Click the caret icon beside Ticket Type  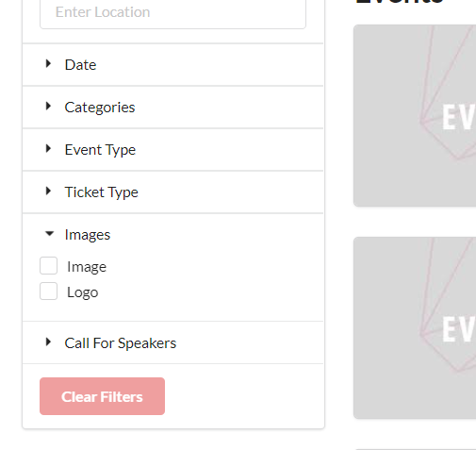point(48,192)
